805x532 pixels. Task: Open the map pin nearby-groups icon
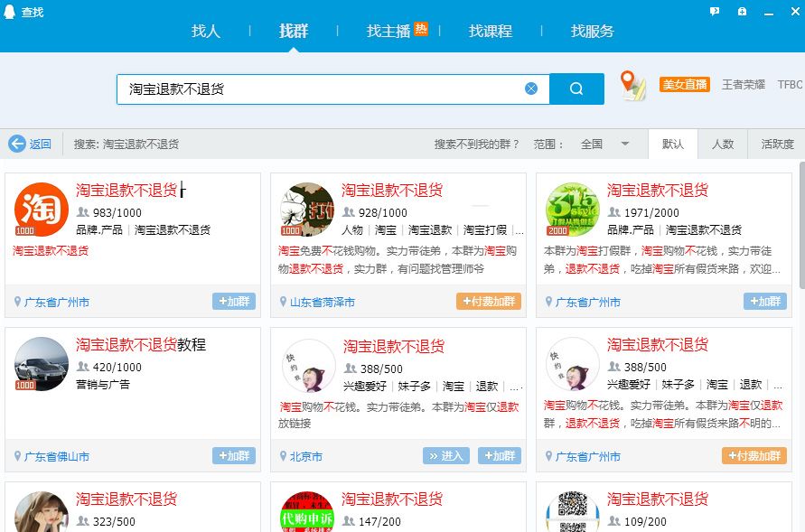[x=632, y=85]
